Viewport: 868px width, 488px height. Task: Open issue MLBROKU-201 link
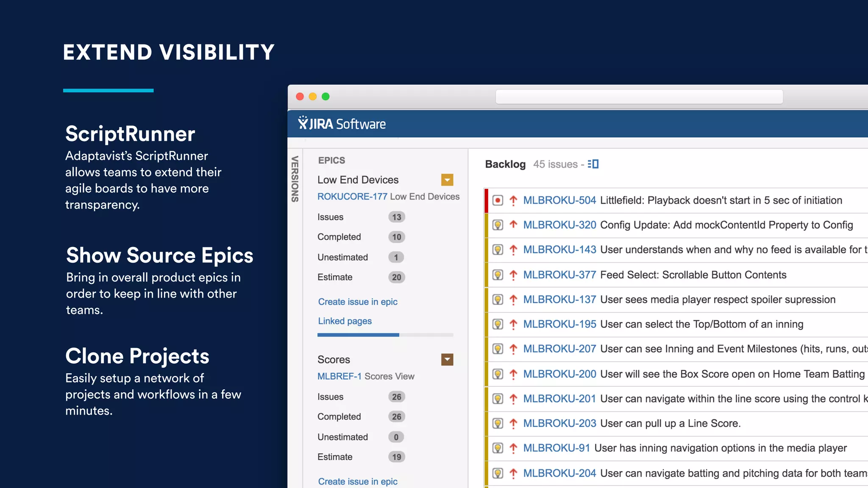pos(560,399)
